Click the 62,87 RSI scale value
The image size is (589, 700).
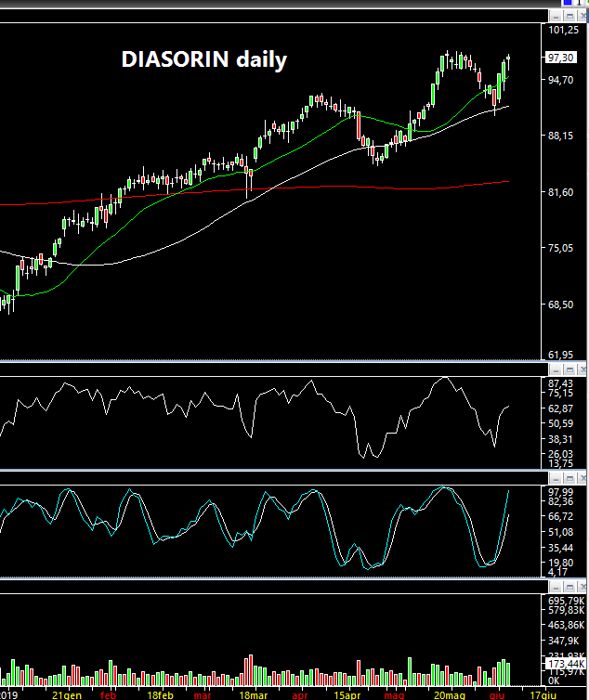pos(560,408)
